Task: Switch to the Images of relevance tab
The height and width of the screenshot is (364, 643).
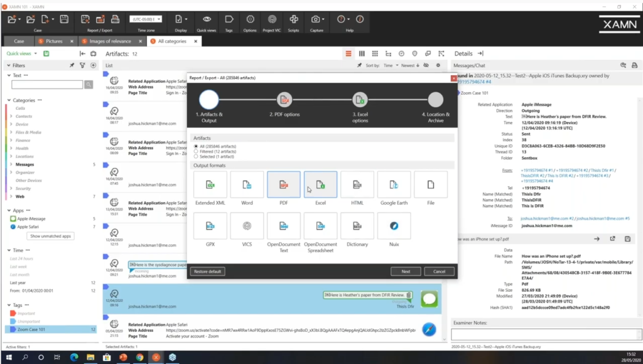Action: pos(110,41)
